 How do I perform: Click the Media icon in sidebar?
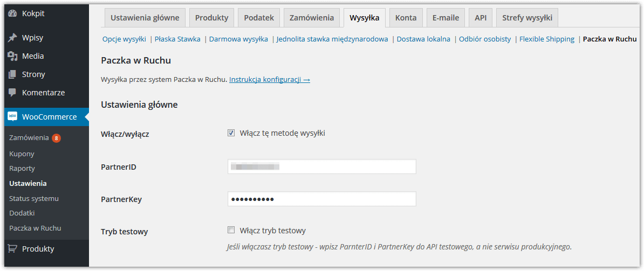tap(13, 56)
